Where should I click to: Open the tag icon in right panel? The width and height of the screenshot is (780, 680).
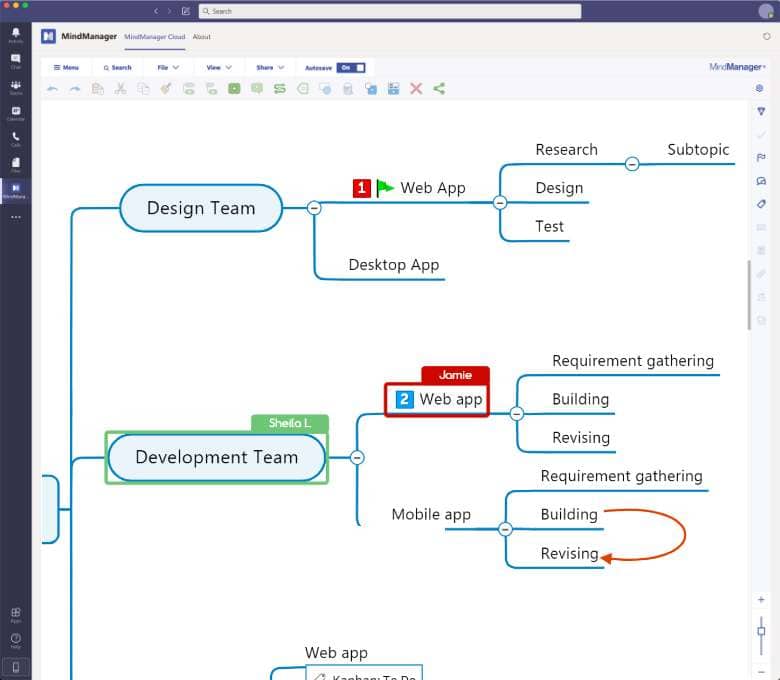[761, 204]
